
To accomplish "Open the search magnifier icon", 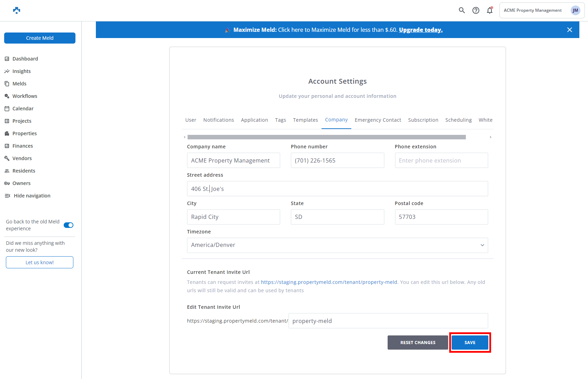I will coord(462,10).
